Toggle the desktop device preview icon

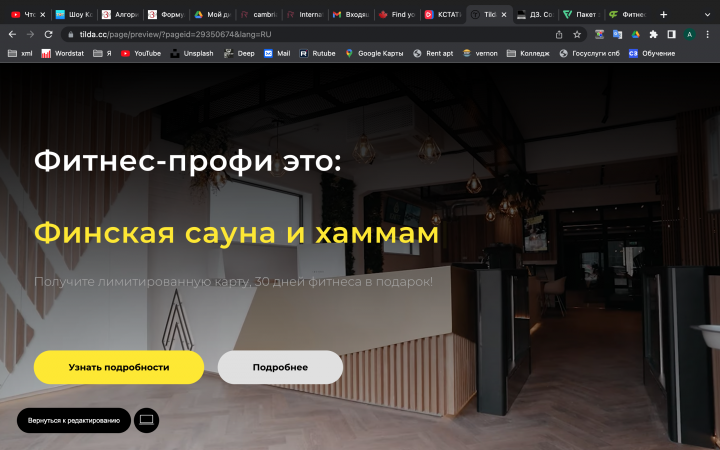[x=146, y=420]
